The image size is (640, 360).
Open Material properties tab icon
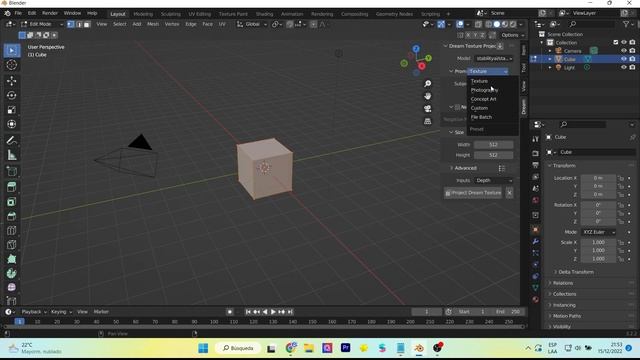click(x=536, y=300)
